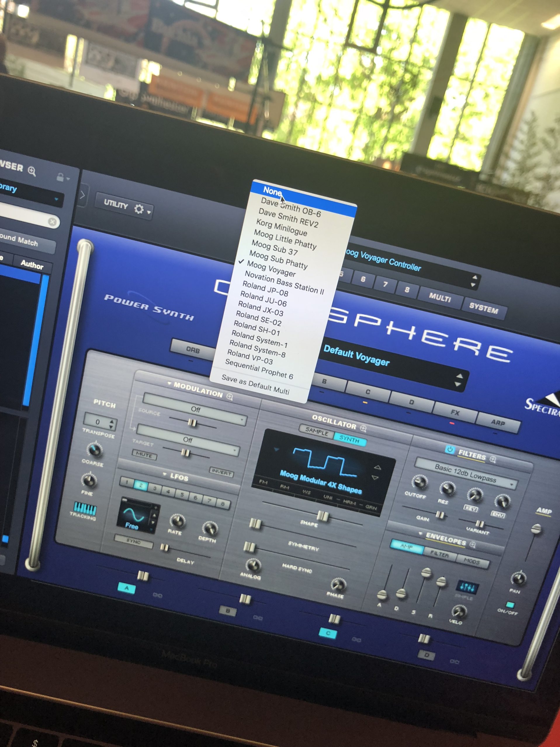
Task: Toggle the browser lock icon
Action: 61,177
